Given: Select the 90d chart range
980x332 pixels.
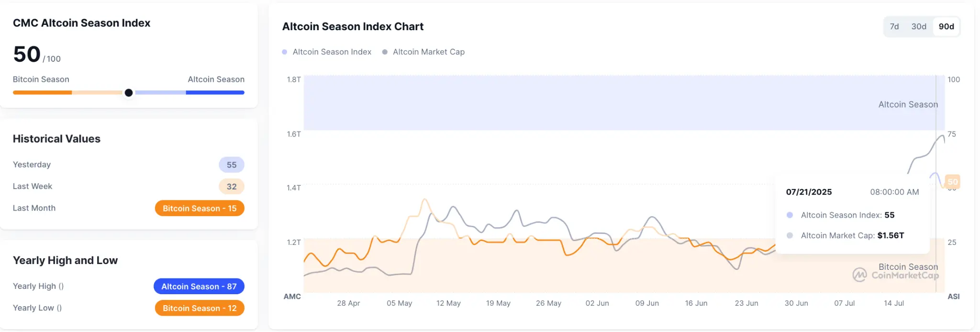Looking at the screenshot, I should coord(946,27).
